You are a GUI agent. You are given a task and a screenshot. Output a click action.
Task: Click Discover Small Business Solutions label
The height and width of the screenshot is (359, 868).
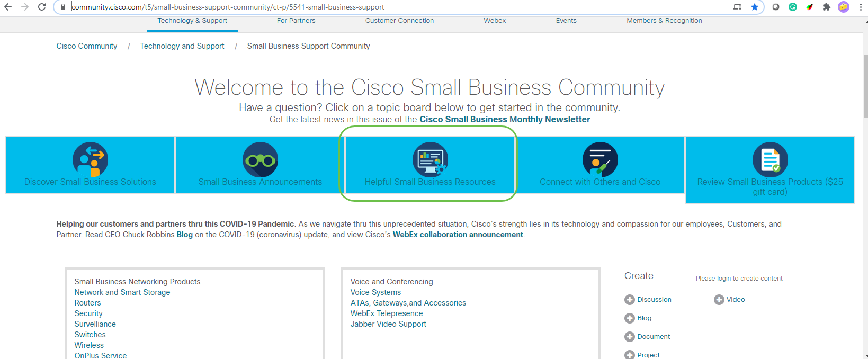tap(90, 182)
